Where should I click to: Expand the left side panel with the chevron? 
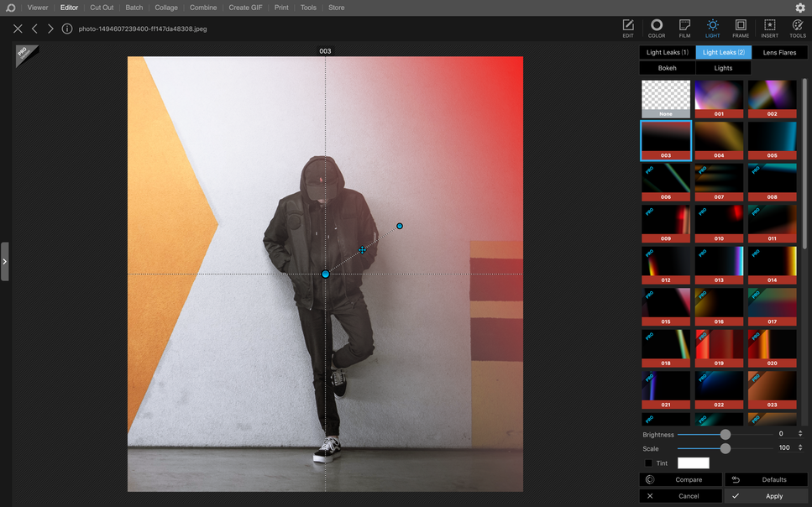4,260
